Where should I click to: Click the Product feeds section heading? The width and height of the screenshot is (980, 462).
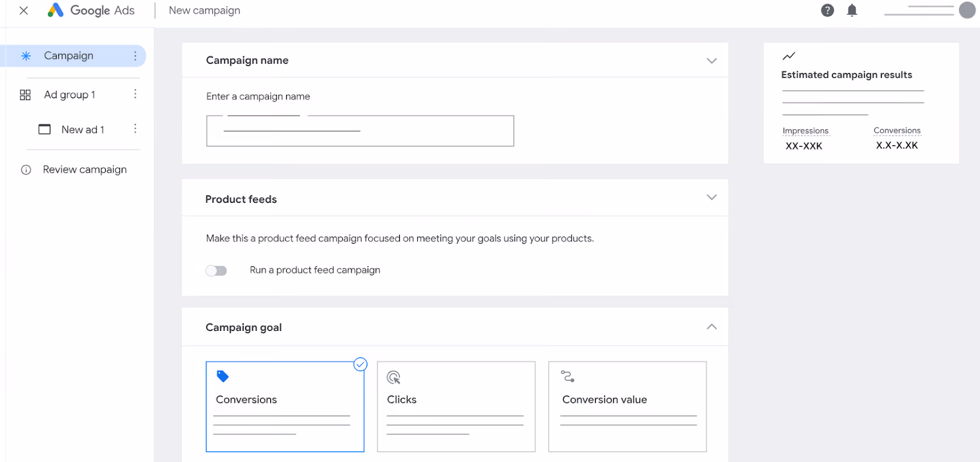pyautogui.click(x=241, y=199)
